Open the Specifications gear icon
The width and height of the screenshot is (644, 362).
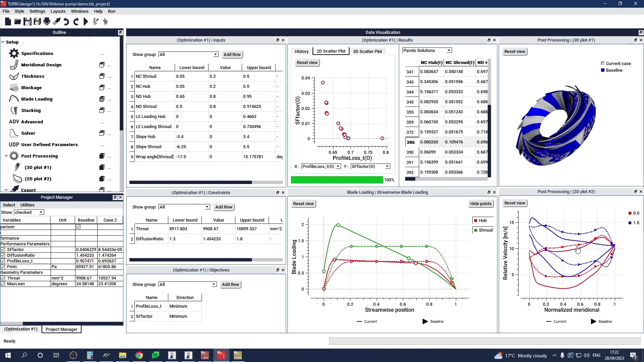(14, 53)
